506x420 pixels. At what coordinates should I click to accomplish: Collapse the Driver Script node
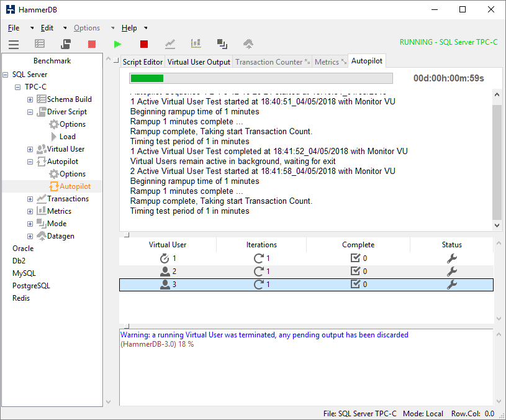[30, 112]
